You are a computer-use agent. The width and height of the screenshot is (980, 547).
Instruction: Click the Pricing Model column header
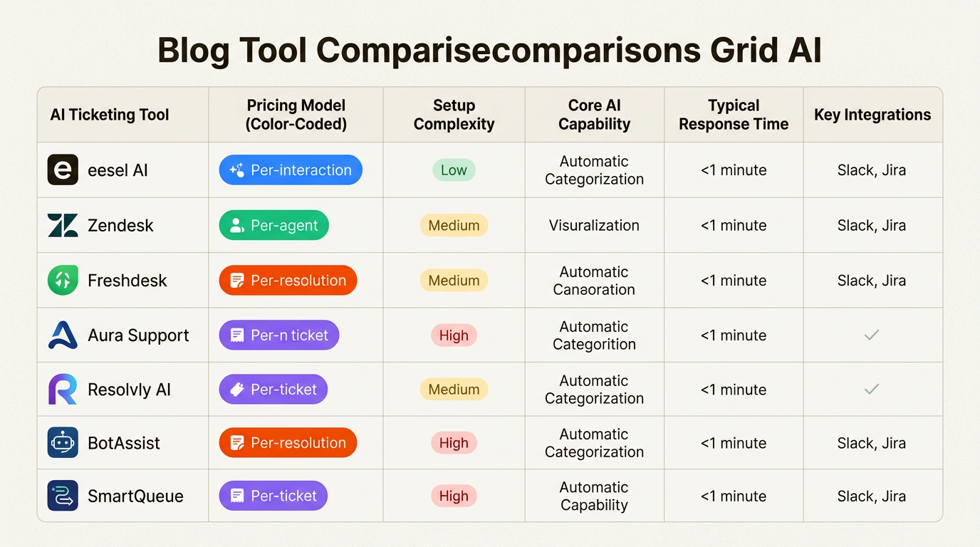pyautogui.click(x=296, y=115)
